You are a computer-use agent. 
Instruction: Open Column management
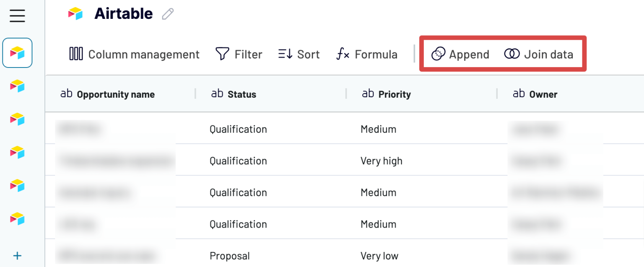(134, 54)
